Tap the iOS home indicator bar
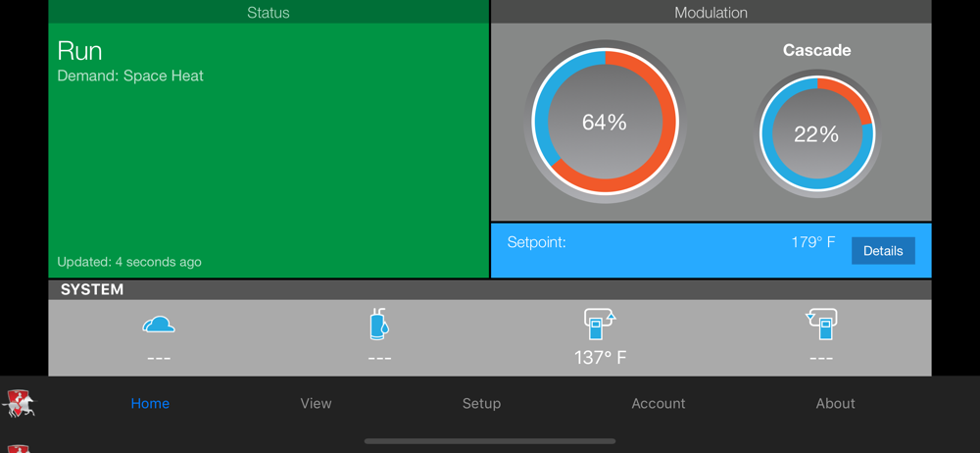This screenshot has width=980, height=453. point(490,441)
